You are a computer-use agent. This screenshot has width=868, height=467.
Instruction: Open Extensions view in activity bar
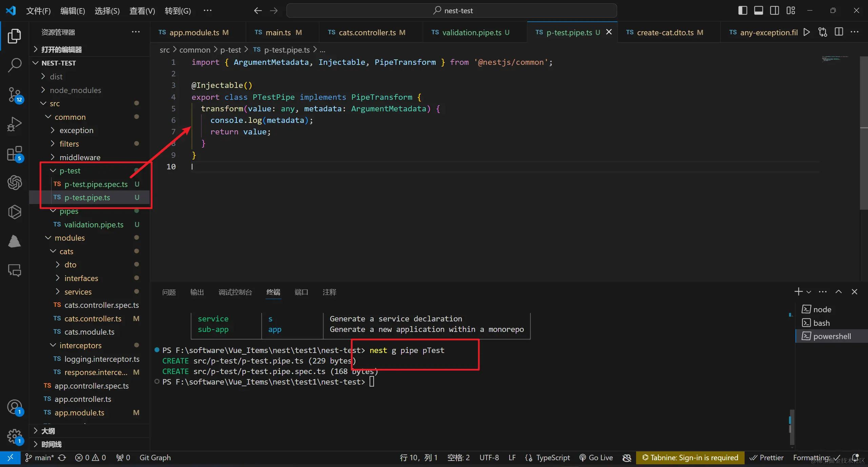[x=15, y=154]
